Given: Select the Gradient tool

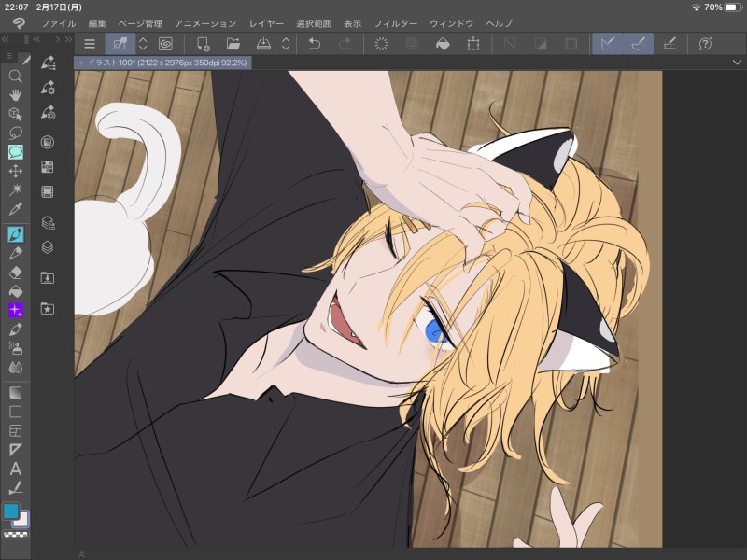Looking at the screenshot, I should [15, 392].
